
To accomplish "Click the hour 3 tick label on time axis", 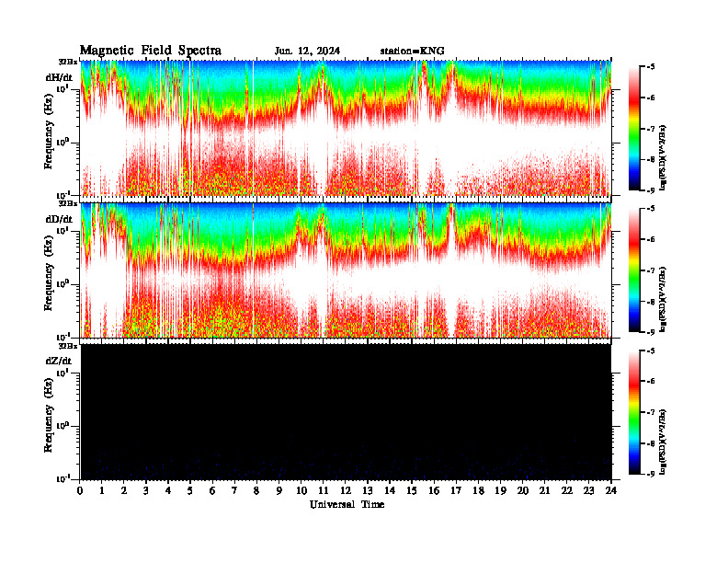I will pyautogui.click(x=146, y=490).
